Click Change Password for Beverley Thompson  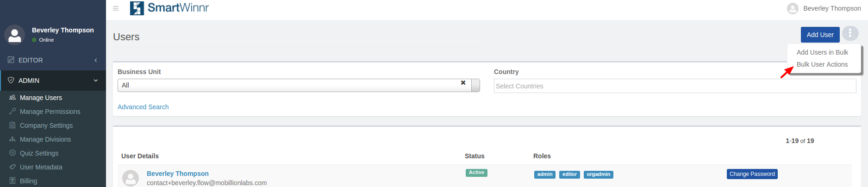[752, 174]
